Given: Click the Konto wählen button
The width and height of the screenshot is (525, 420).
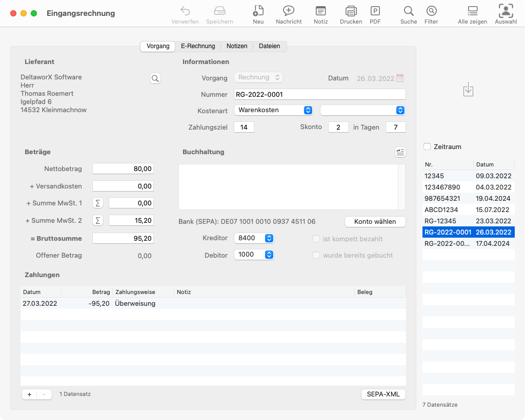Looking at the screenshot, I should (x=375, y=222).
